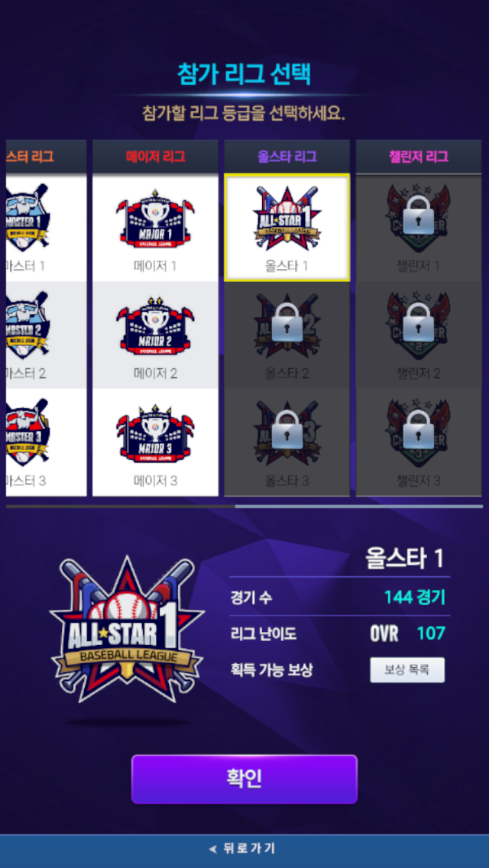Select the 마스터 1 league emblem
The height and width of the screenshot is (868, 489).
tap(28, 216)
